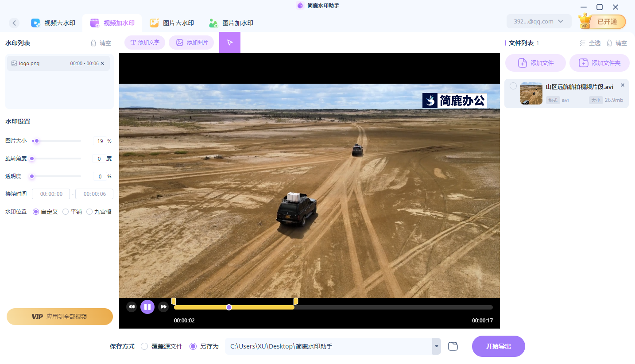The image size is (635, 364).
Task: Click the fast-forward playback button
Action: (163, 307)
